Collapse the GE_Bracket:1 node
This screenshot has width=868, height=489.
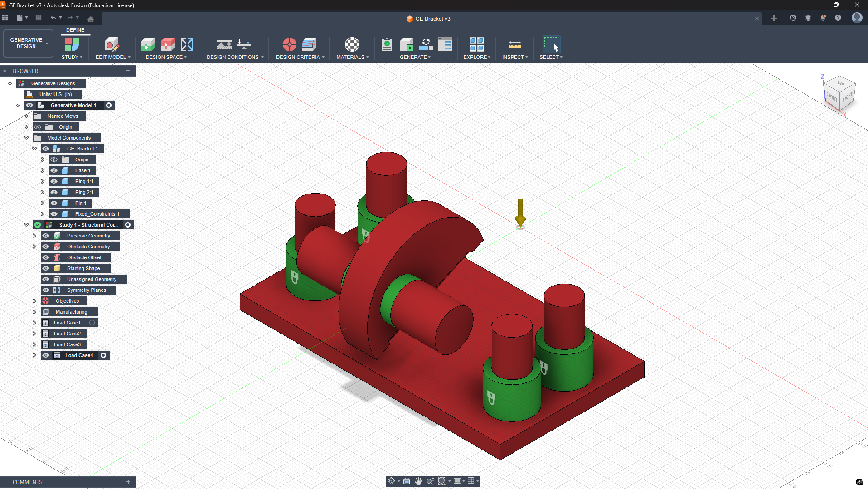[34, 149]
